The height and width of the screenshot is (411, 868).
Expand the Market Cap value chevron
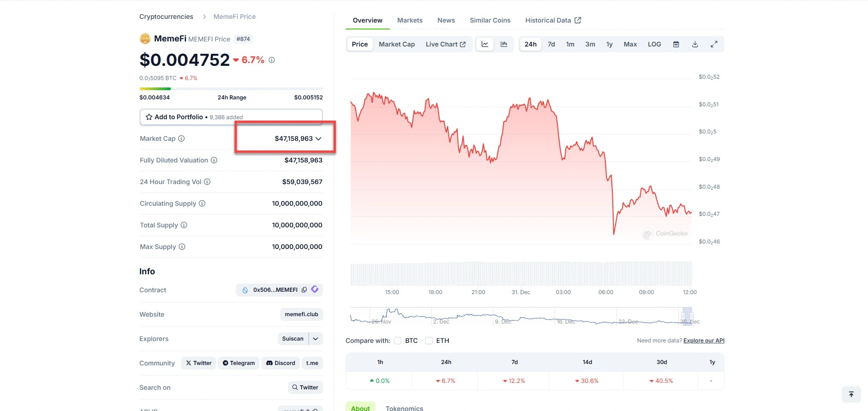point(318,139)
